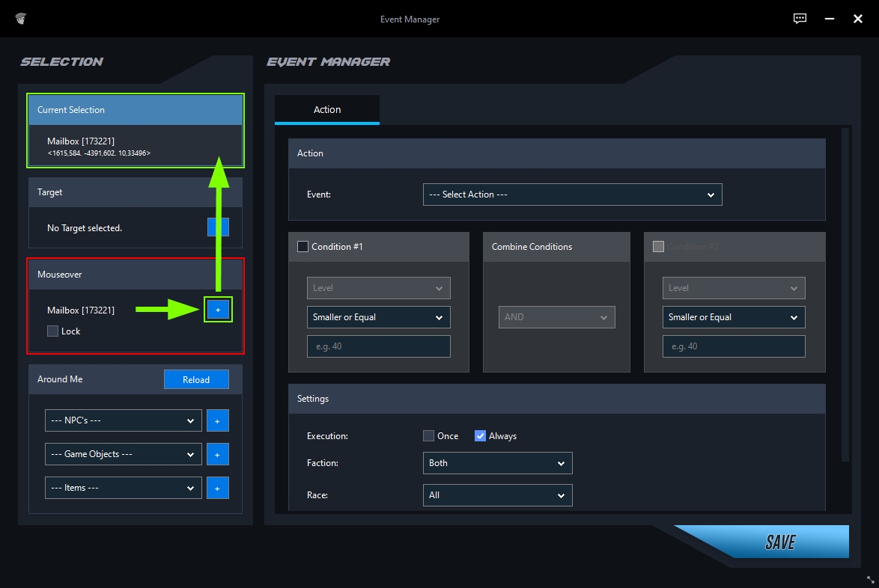Enable the Condition #1 checkbox
This screenshot has height=588, width=879.
pyautogui.click(x=303, y=247)
